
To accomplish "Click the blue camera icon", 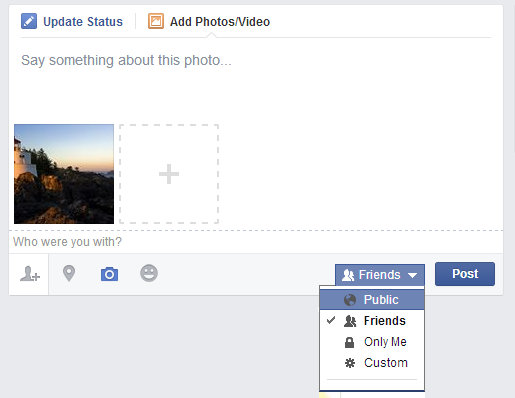I will (109, 274).
